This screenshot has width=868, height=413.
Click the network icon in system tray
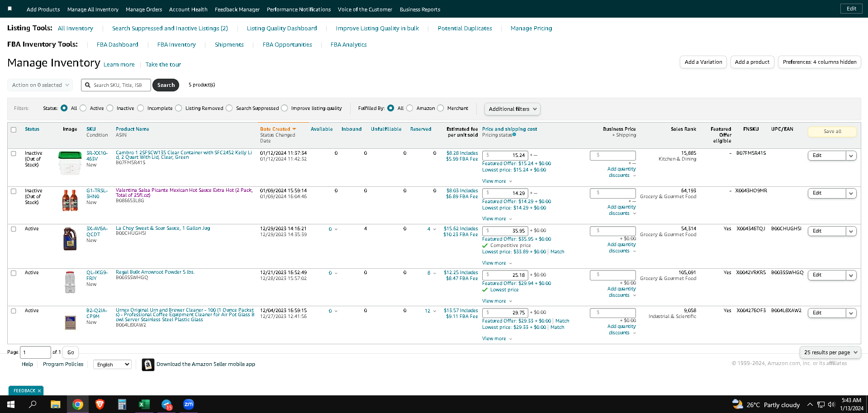tap(821, 404)
